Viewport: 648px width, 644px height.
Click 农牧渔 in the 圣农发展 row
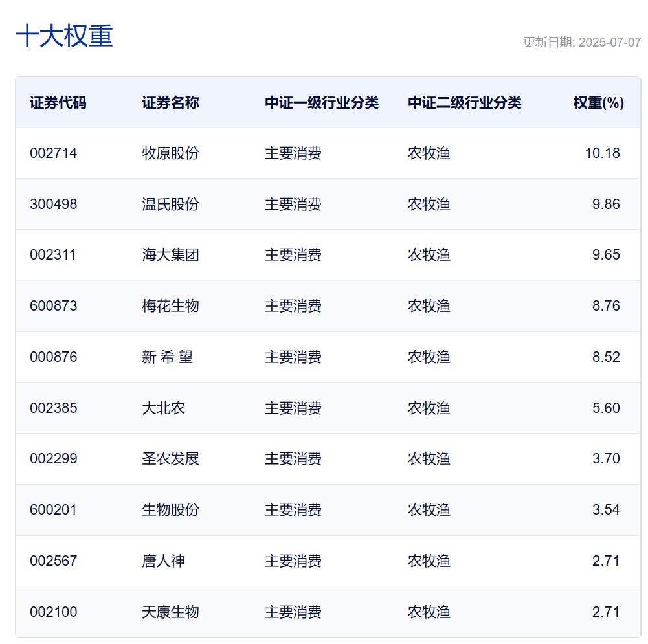point(429,458)
